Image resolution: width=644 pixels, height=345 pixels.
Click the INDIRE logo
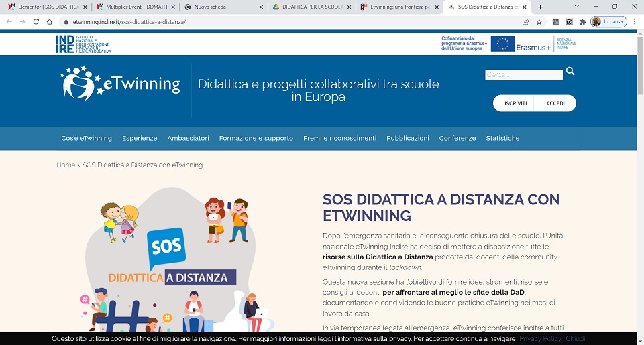83,44
